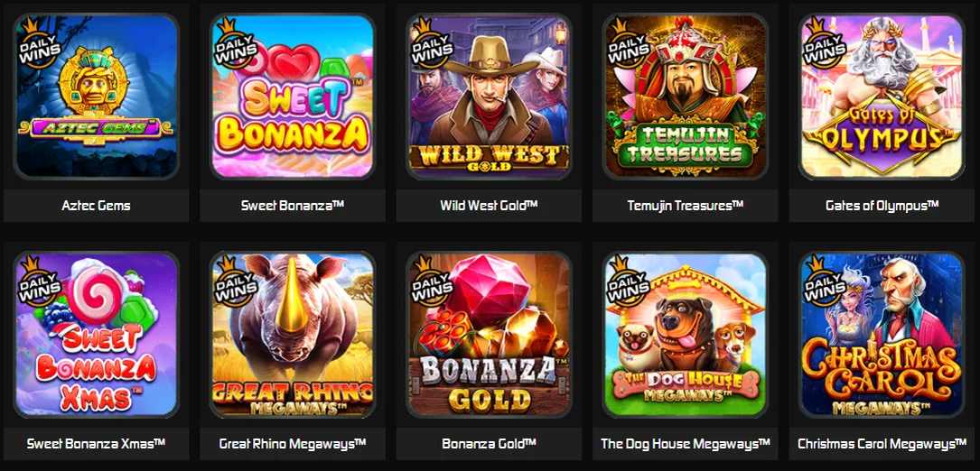
Task: Click Daily Wins badge on Aztec Gems
Action: [x=39, y=43]
